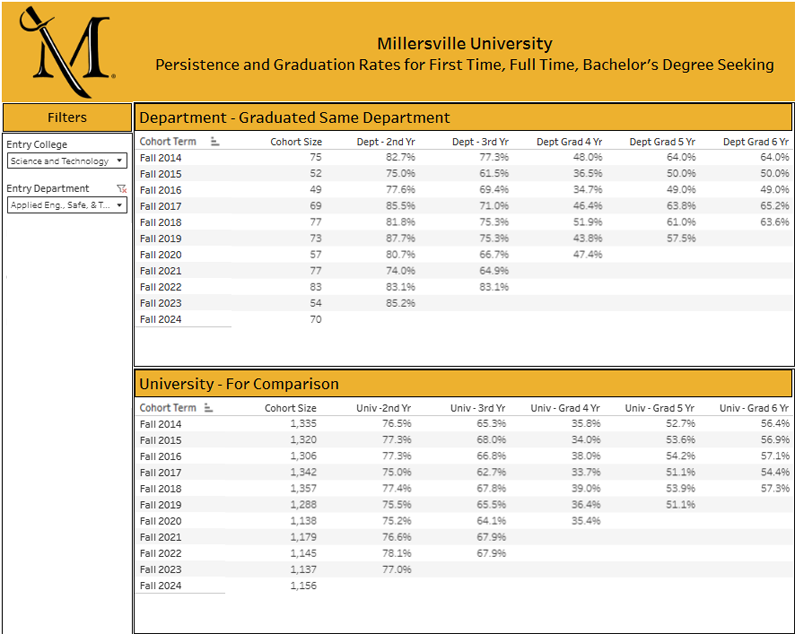Select Fall 2024 row in University table

pos(464,585)
